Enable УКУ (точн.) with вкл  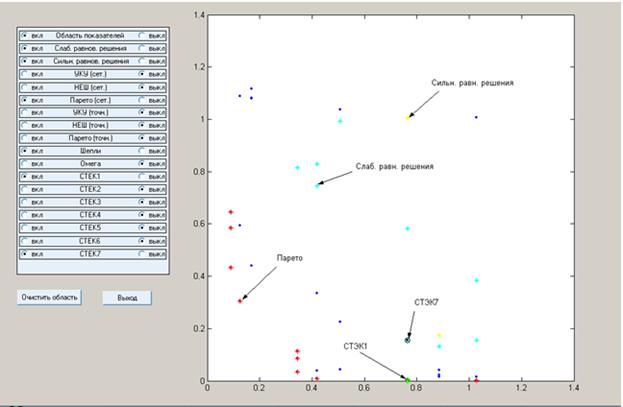(x=25, y=113)
